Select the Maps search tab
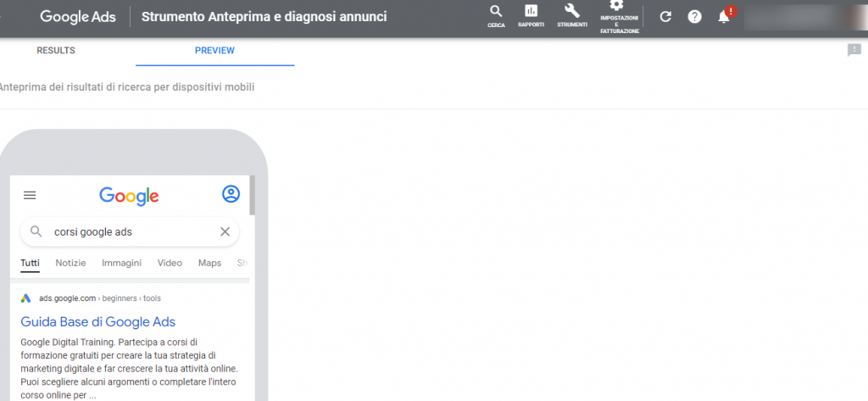Screen dimensions: 868x401 (210, 263)
